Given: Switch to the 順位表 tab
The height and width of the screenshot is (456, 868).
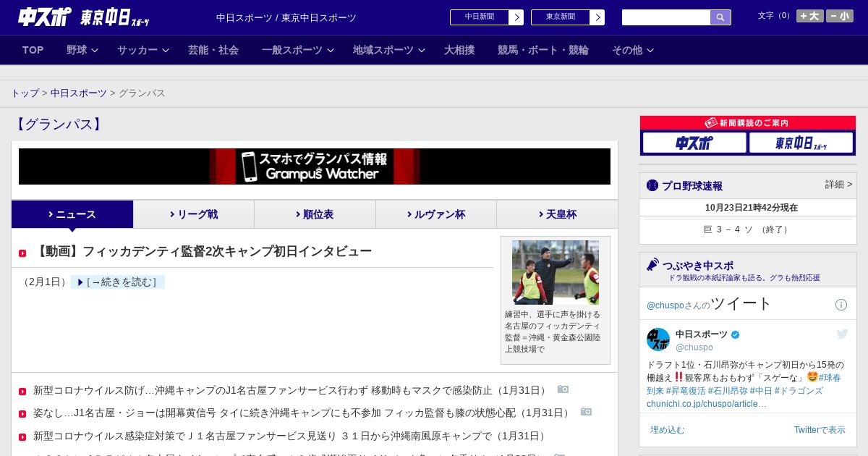Looking at the screenshot, I should click(315, 214).
